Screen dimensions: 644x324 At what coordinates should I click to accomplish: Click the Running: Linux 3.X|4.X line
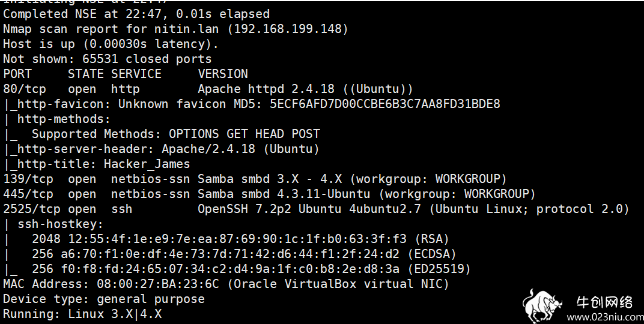(82, 314)
